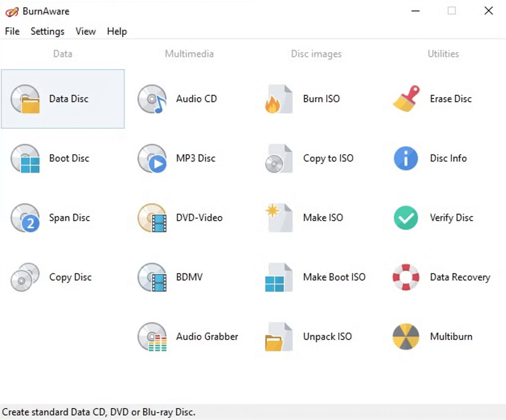
Task: Click the Copy Disc label
Action: coord(70,277)
